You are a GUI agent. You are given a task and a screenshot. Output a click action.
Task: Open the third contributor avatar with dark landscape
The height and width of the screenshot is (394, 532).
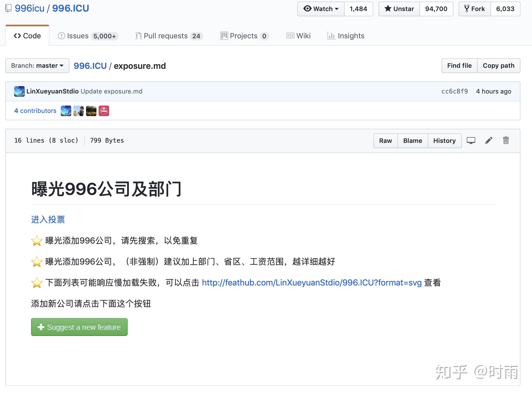pos(91,111)
